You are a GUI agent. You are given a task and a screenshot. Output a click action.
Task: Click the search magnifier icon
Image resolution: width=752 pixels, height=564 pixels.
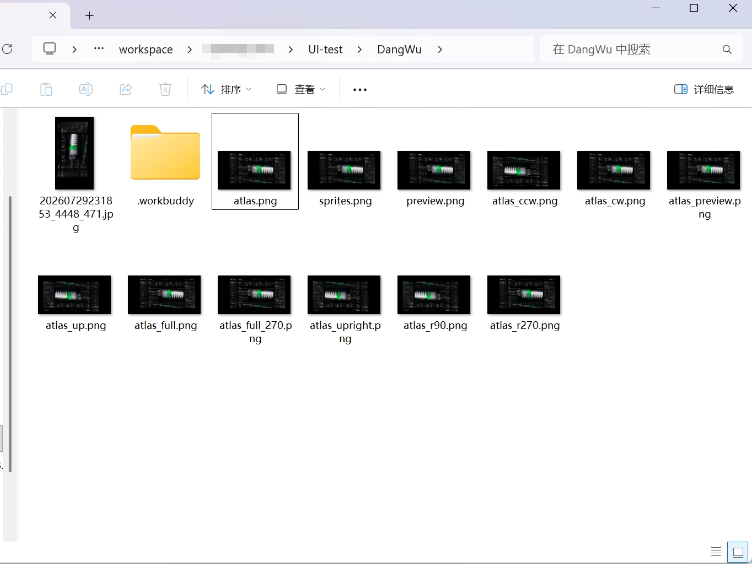click(x=727, y=49)
